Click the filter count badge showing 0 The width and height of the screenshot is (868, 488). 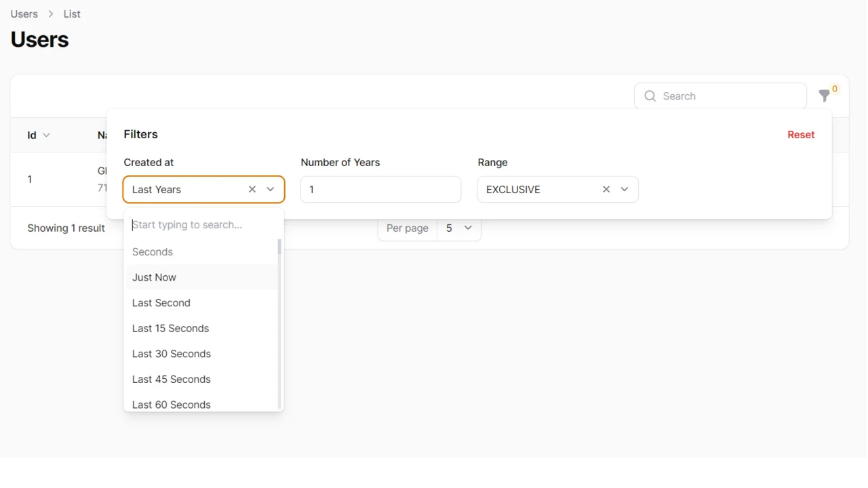(x=834, y=87)
